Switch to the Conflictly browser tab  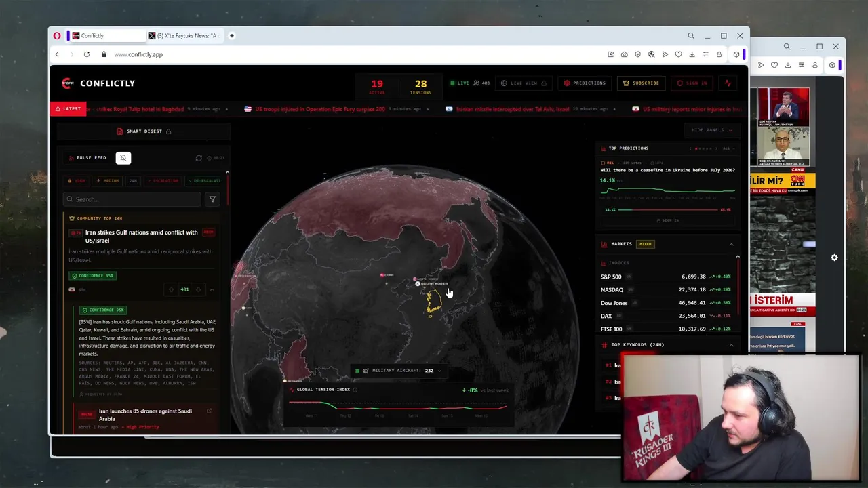pos(107,35)
